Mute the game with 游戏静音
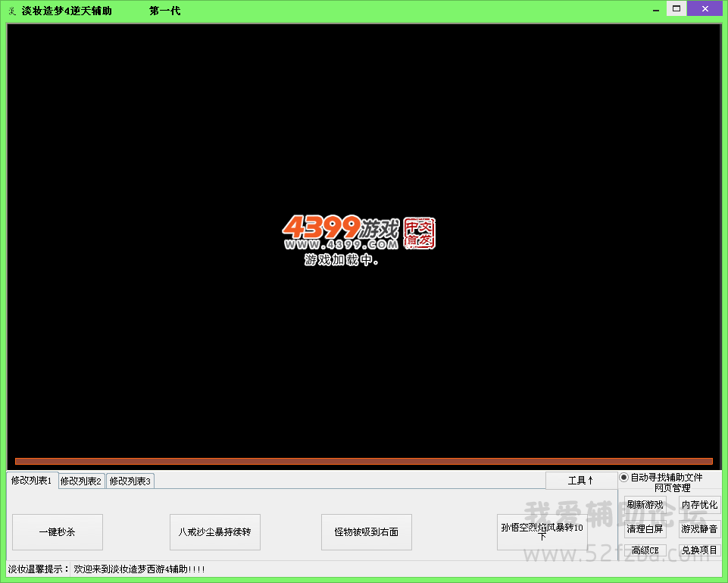This screenshot has height=583, width=728. (x=699, y=528)
